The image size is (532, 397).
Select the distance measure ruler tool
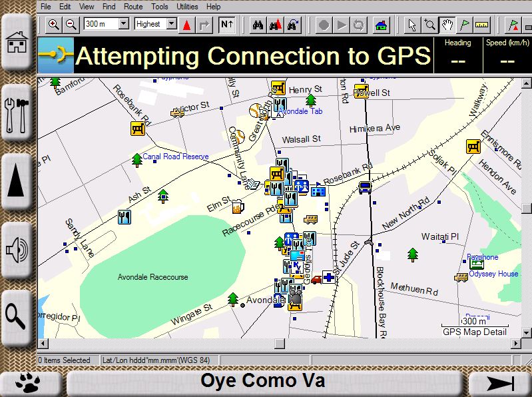point(482,25)
